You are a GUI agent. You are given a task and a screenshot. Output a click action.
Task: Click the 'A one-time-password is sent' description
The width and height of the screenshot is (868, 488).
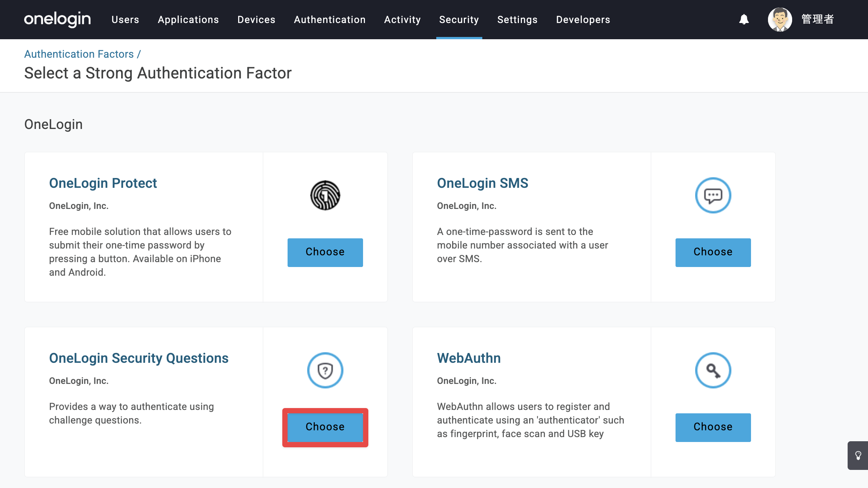pos(523,245)
